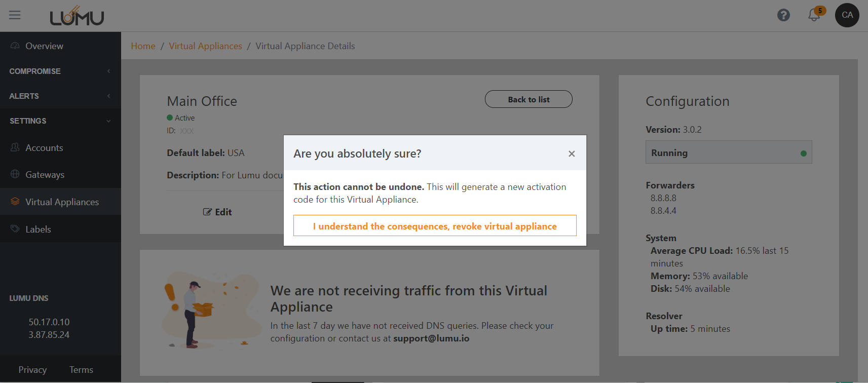Open support@lumu.io email link
868x383 pixels.
coord(431,338)
